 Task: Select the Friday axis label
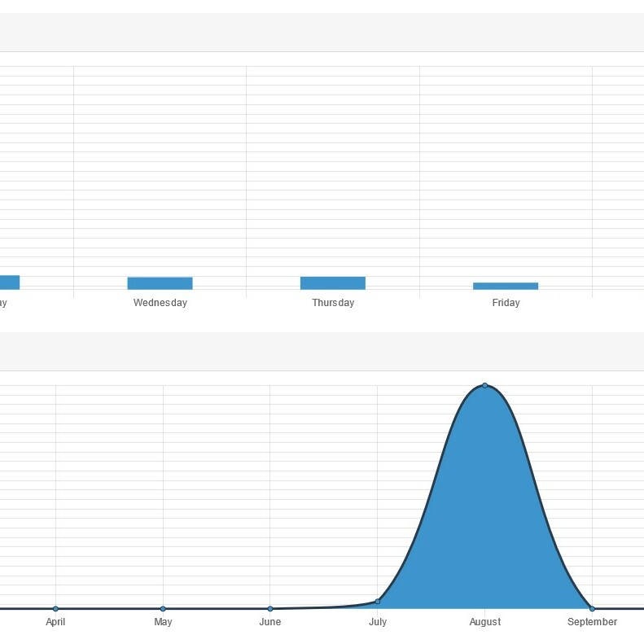[506, 303]
